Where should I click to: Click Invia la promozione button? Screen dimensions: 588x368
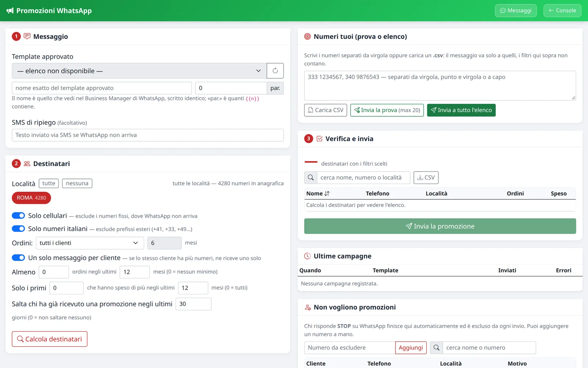click(x=440, y=226)
